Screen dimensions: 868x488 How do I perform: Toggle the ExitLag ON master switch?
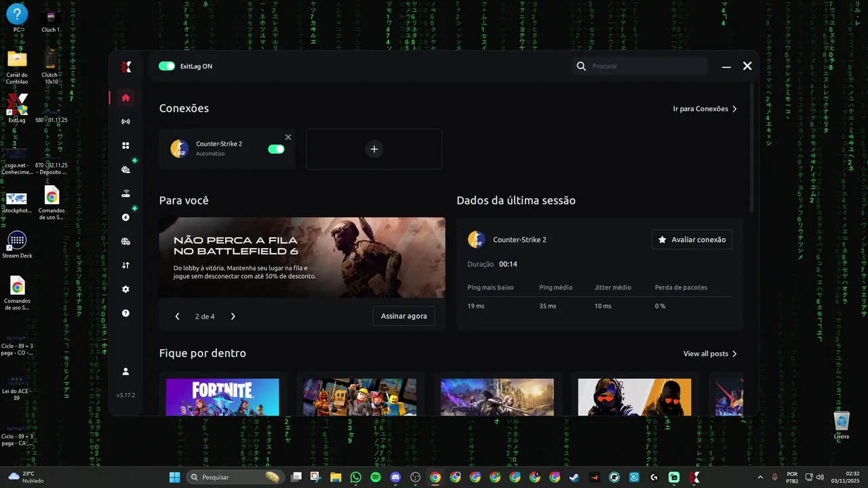point(167,66)
